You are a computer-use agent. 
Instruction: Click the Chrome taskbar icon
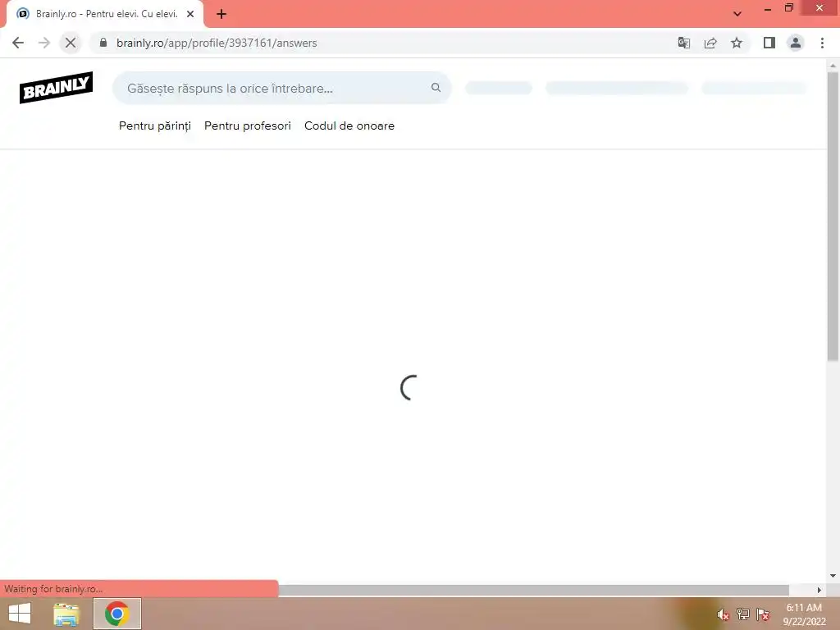tap(116, 614)
